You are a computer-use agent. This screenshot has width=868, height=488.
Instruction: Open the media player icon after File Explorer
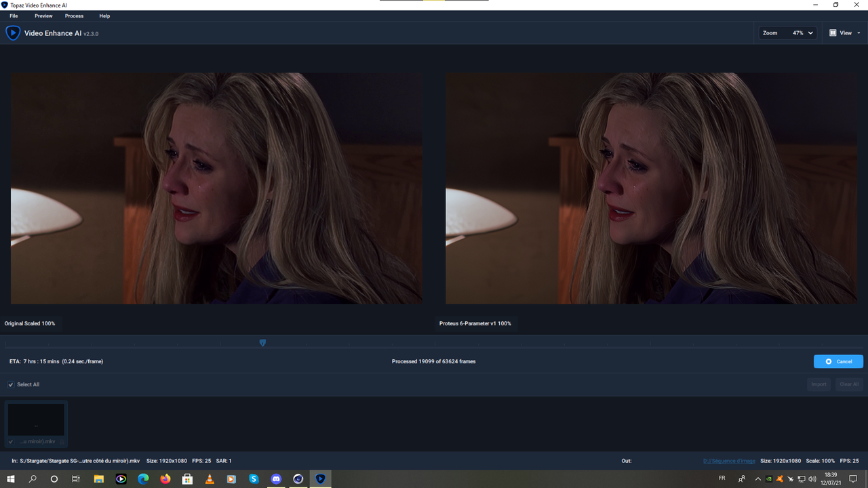pyautogui.click(x=121, y=479)
